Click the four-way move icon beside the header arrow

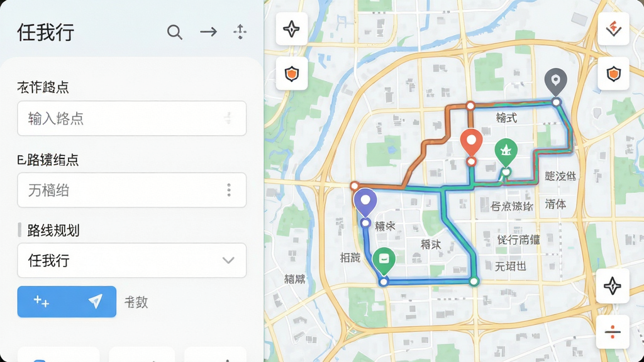coord(240,31)
